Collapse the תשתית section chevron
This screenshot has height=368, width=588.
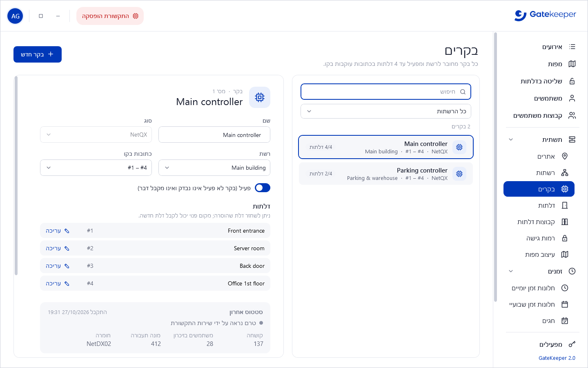click(511, 139)
